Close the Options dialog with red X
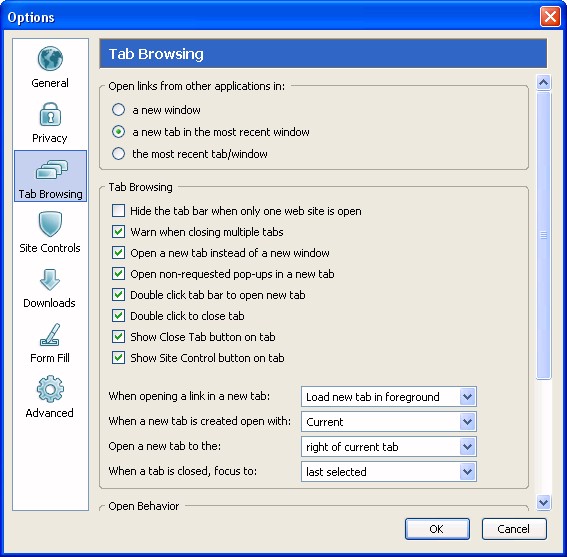The height and width of the screenshot is (557, 567). coord(550,17)
